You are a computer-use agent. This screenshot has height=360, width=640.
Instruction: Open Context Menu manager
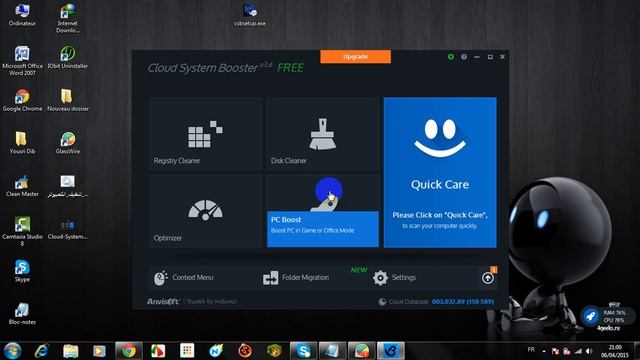(184, 278)
